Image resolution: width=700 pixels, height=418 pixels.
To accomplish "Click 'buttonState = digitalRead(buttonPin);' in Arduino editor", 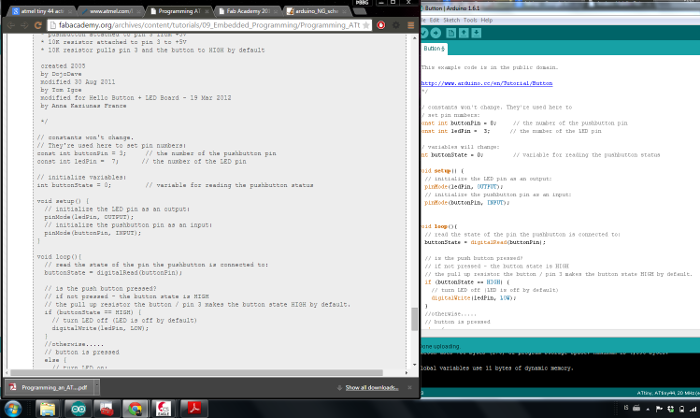I will pos(485,242).
